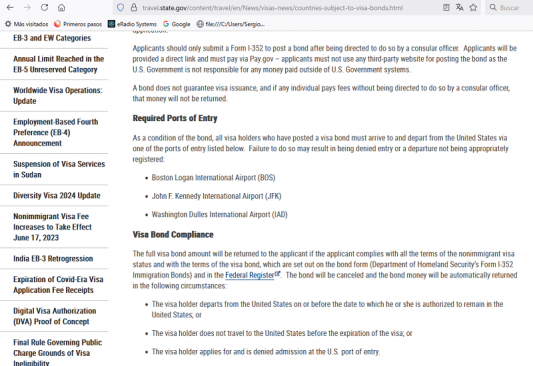This screenshot has width=533, height=366.
Task: Click Washington Dulles International Airport (IAD) item
Action: pyautogui.click(x=220, y=214)
